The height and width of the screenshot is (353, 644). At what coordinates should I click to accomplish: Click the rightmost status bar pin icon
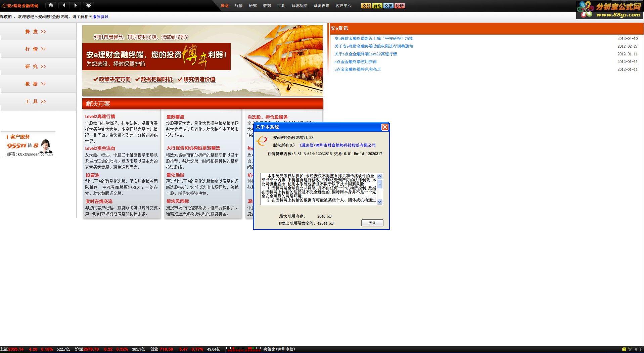(641, 349)
